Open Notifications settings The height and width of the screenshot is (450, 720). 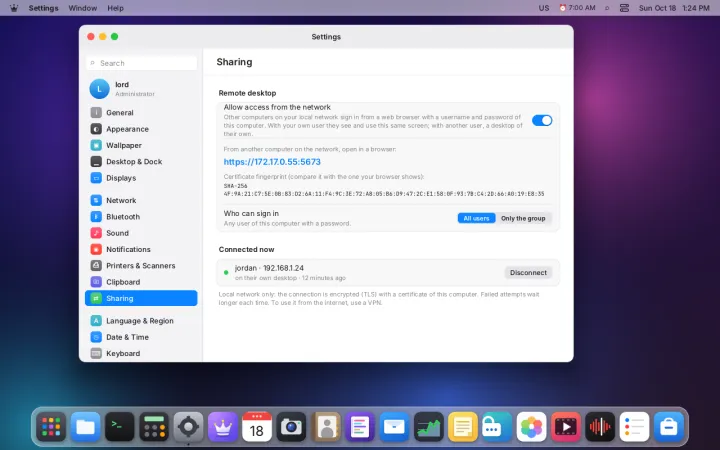[141, 249]
